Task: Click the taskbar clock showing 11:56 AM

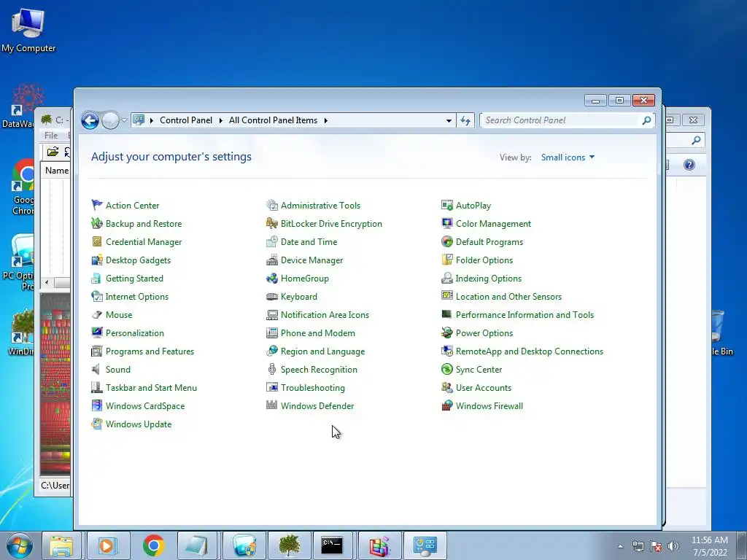Action: 709,546
